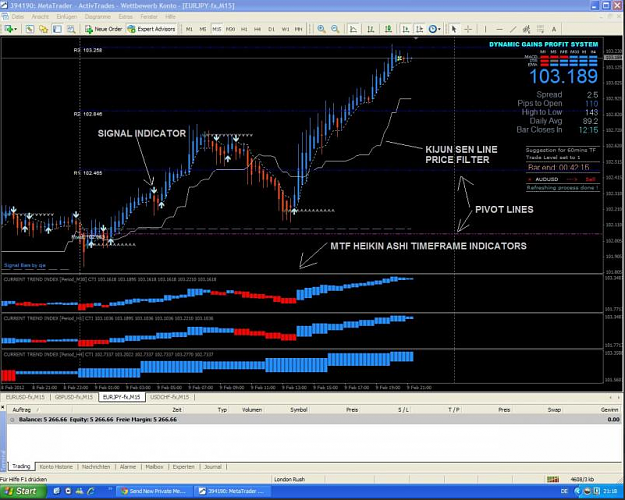Open the Alarme terminal tab
The image size is (625, 500).
128,467
